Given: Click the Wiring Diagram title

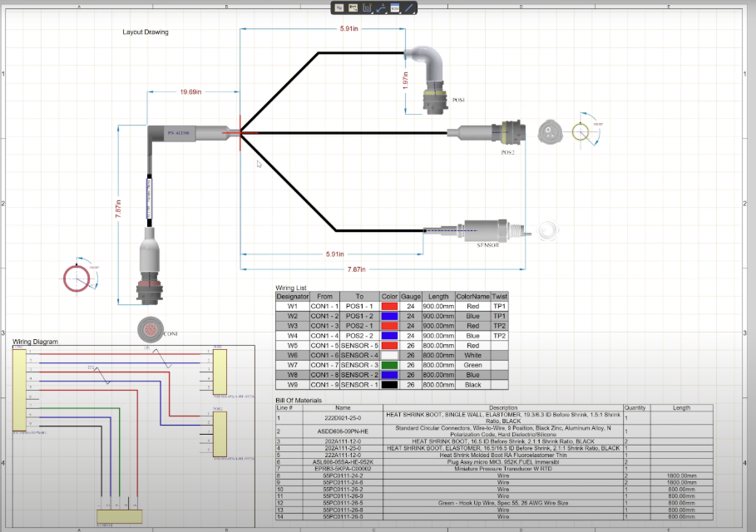Looking at the screenshot, I should coord(35,342).
